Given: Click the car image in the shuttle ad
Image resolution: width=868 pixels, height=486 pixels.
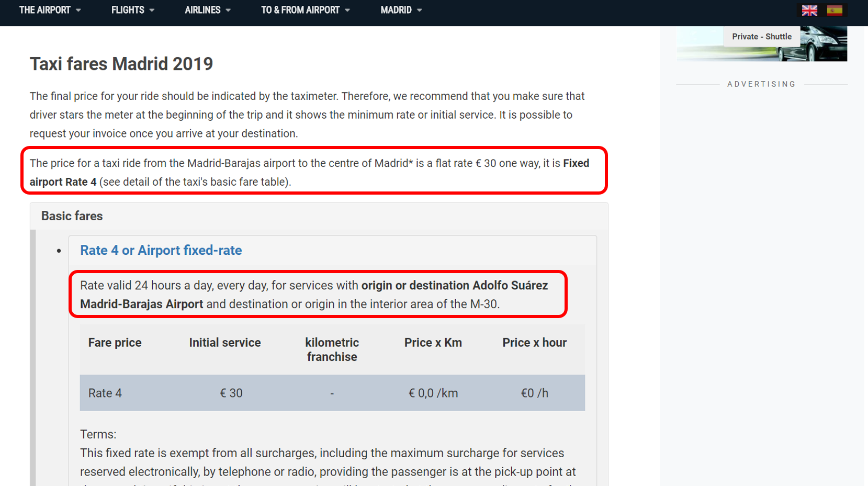Looking at the screenshot, I should coord(824,45).
